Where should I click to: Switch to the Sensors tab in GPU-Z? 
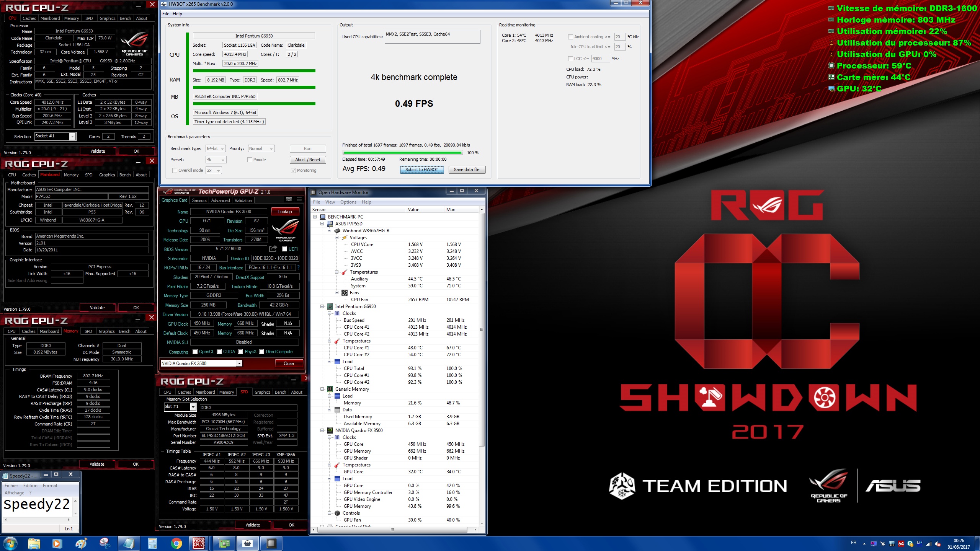coord(199,201)
